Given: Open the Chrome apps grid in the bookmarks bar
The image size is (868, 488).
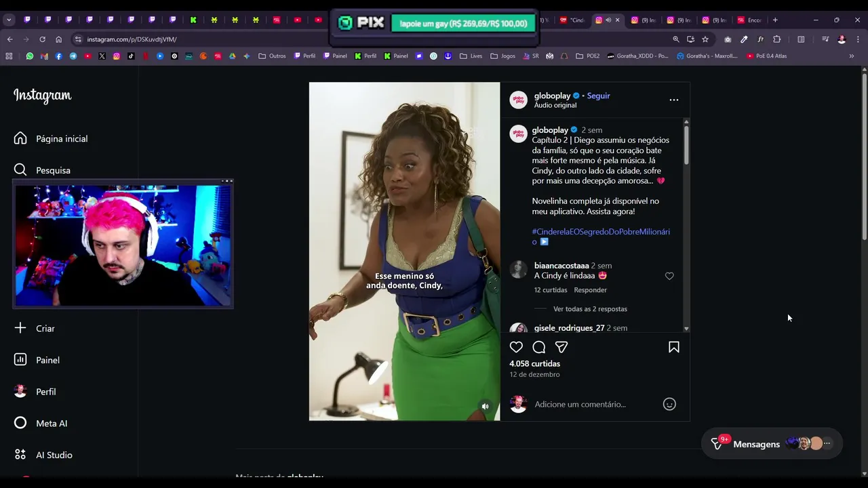Looking at the screenshot, I should 9,56.
